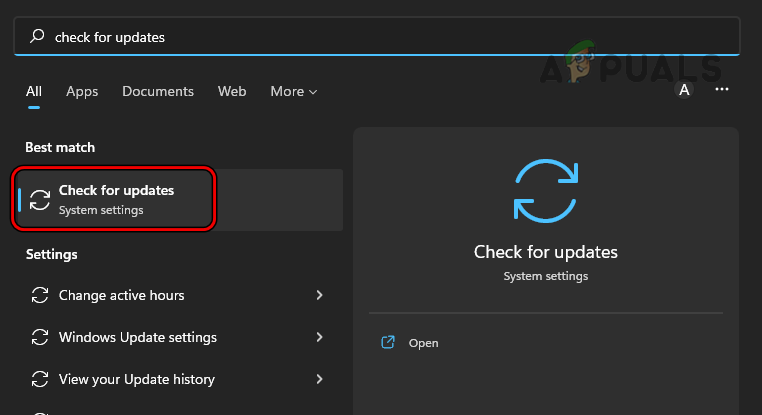Expand the View your Update history chevron
The image size is (762, 415).
tap(319, 380)
